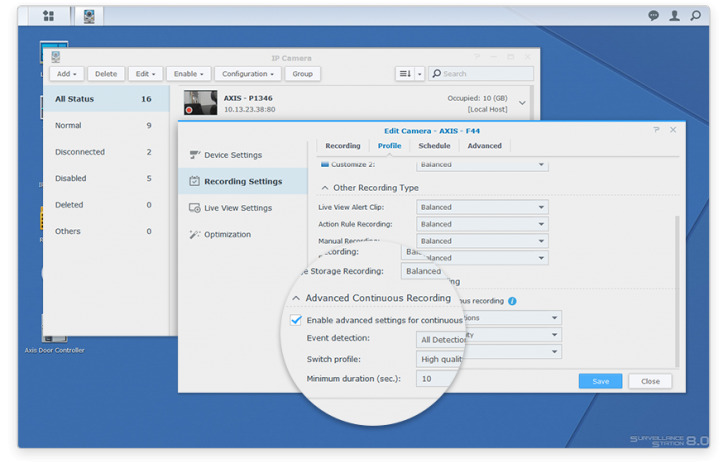The width and height of the screenshot is (728, 463).
Task: Switch to the Advanced tab
Action: (x=484, y=146)
